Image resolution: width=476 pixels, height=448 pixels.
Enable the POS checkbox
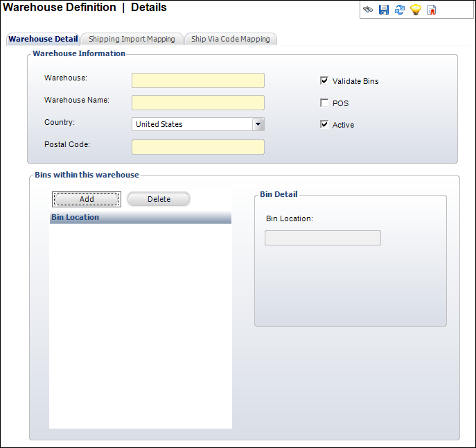324,103
